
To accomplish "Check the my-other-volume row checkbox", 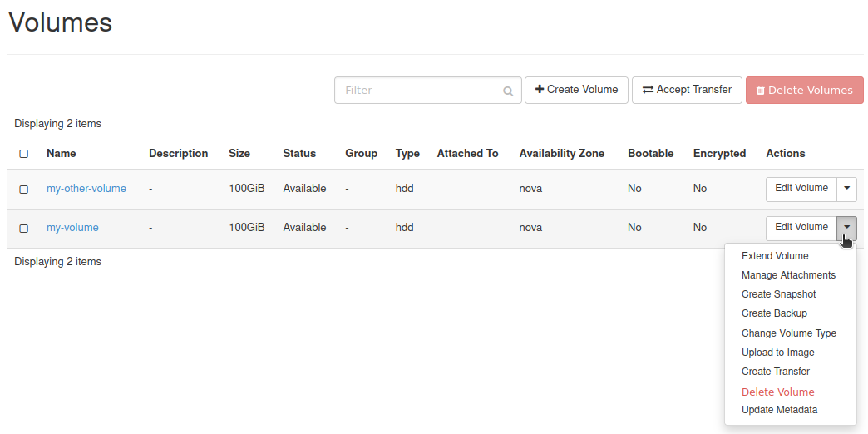I will click(x=24, y=190).
